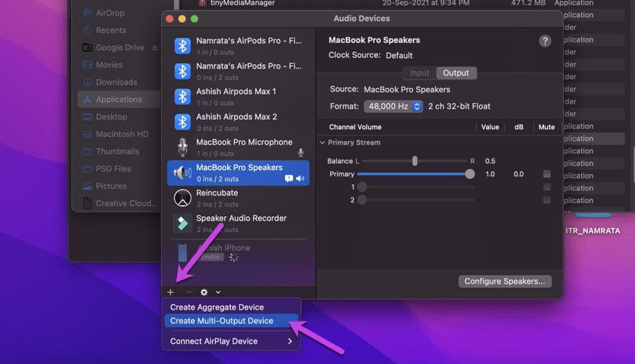Image resolution: width=635 pixels, height=364 pixels.
Task: Switch to the Input tab
Action: click(x=419, y=73)
